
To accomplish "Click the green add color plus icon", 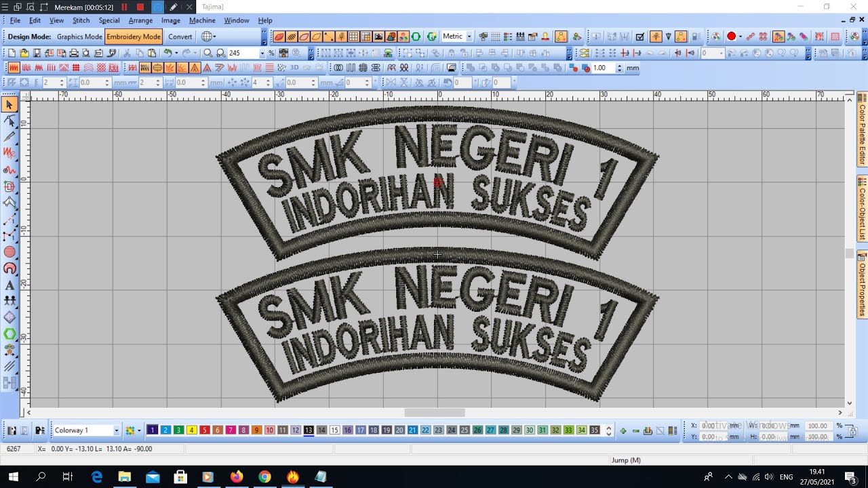I will [x=623, y=430].
